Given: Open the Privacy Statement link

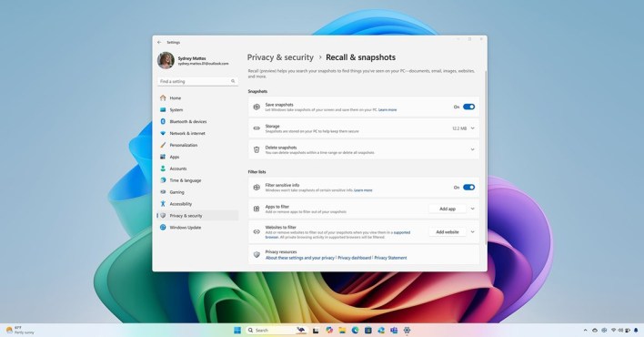Looking at the screenshot, I should [x=390, y=258].
